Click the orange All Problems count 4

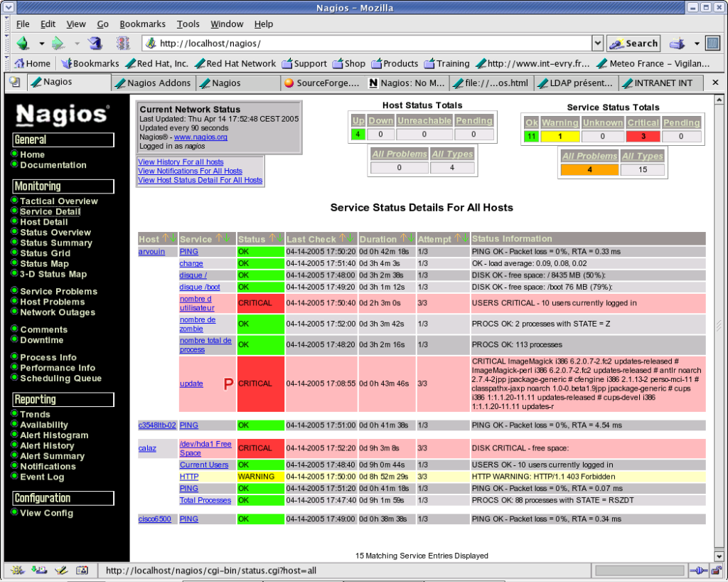coord(589,170)
